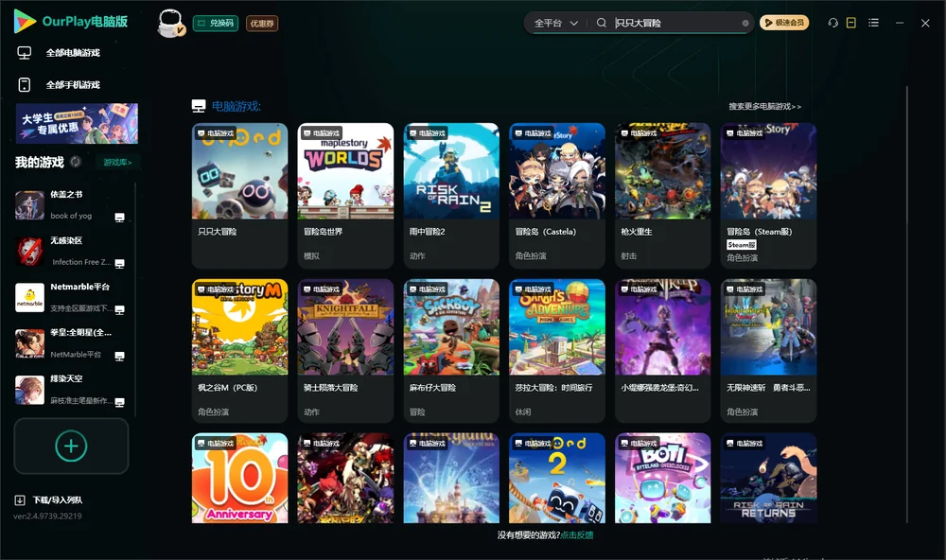Follow 搜索更多电脑游戏>> link

click(x=764, y=106)
